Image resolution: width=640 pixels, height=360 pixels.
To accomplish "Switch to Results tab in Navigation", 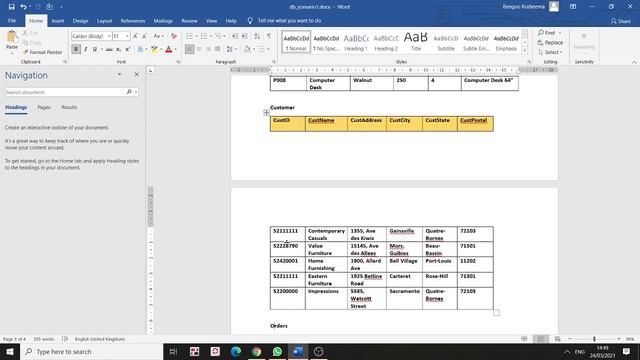I will click(x=69, y=107).
